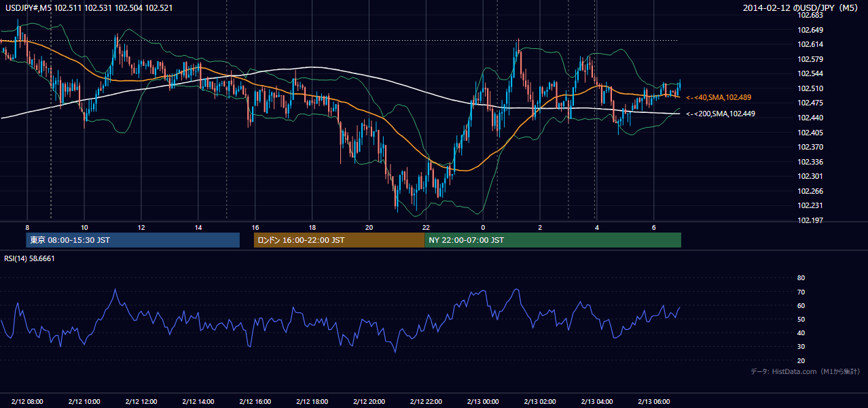Screen dimensions: 868x408
Task: Click the HistData.com data source credit
Action: (806, 371)
